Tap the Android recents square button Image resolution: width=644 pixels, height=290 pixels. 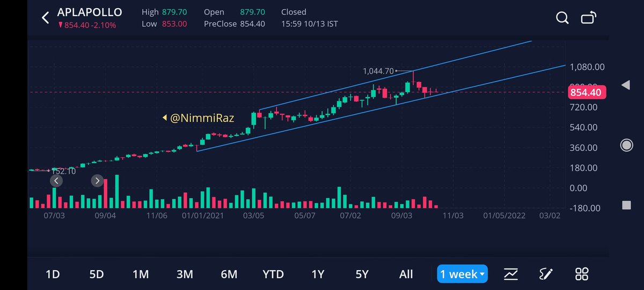626,205
